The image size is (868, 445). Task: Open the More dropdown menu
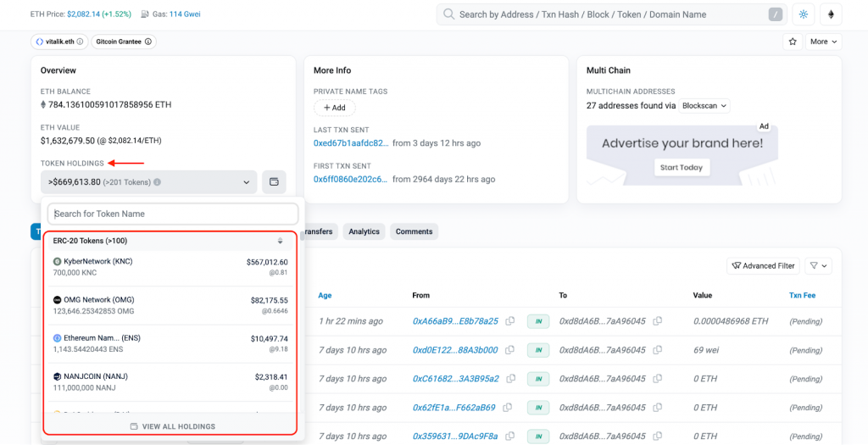823,42
